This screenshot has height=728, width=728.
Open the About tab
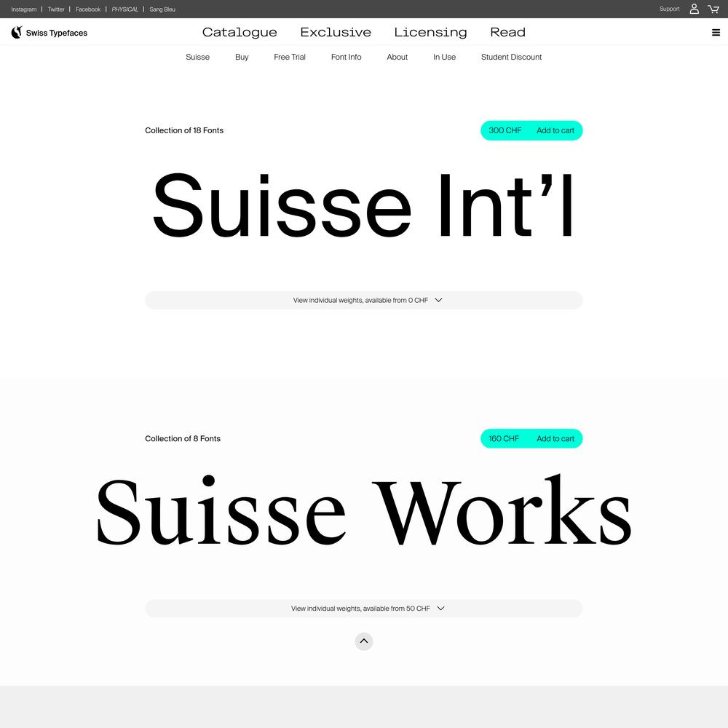coord(397,57)
